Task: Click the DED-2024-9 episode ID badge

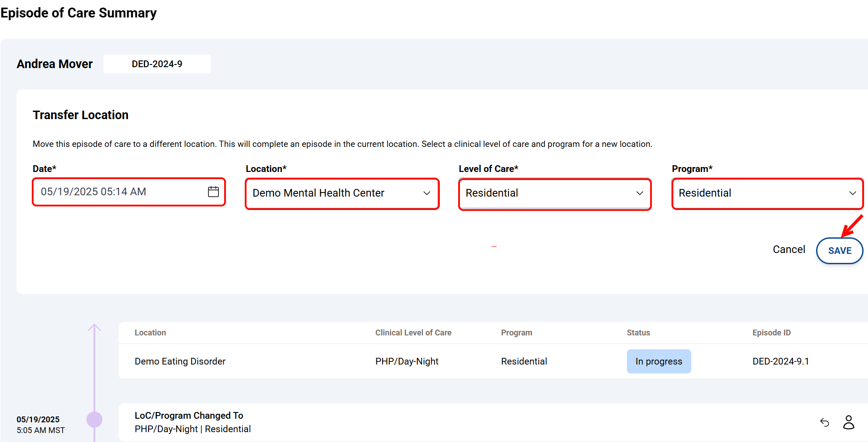Action: (x=157, y=64)
